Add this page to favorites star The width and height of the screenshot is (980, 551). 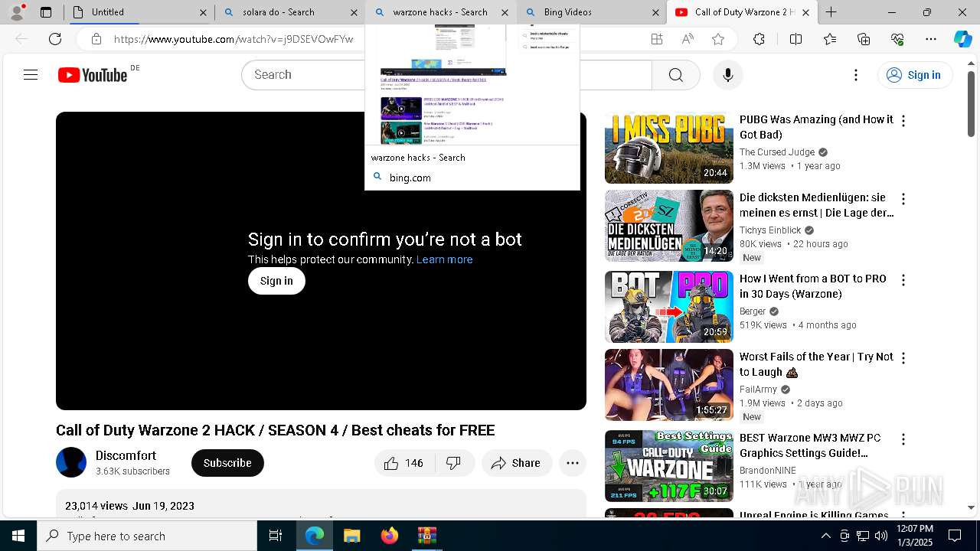(x=718, y=39)
